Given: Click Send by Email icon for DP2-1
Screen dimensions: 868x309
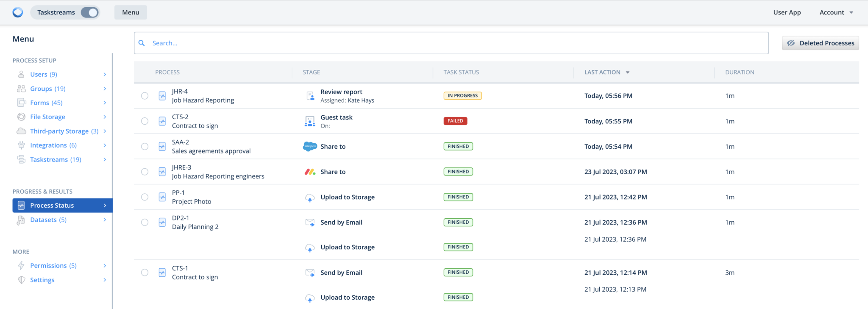Looking at the screenshot, I should point(310,223).
